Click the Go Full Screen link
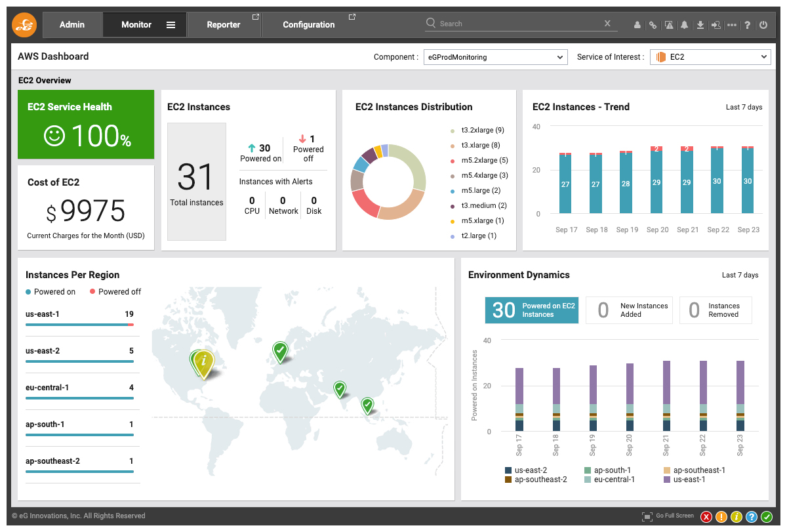Viewport: 787px width, 532px height. click(x=675, y=516)
